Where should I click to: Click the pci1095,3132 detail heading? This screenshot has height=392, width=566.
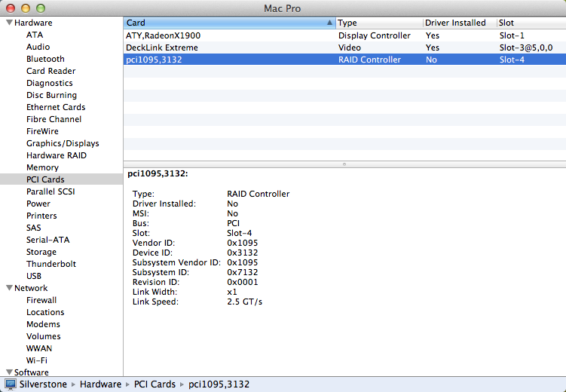coord(158,173)
